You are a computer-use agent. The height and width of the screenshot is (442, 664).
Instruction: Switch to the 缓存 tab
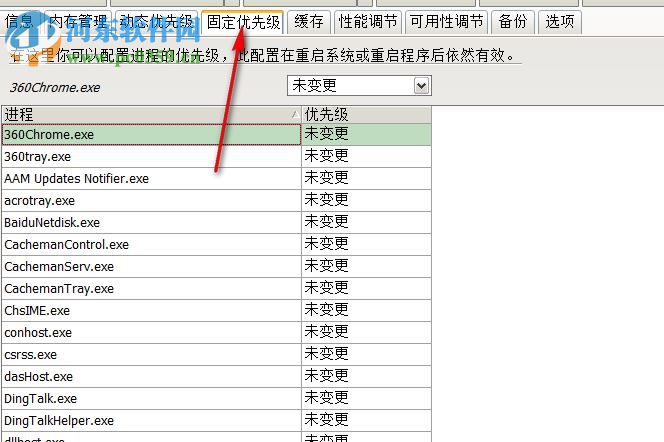pyautogui.click(x=309, y=22)
